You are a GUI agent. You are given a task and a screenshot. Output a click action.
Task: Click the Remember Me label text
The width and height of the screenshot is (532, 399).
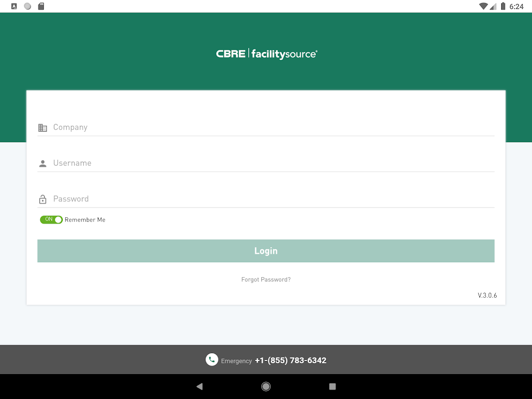pos(85,220)
